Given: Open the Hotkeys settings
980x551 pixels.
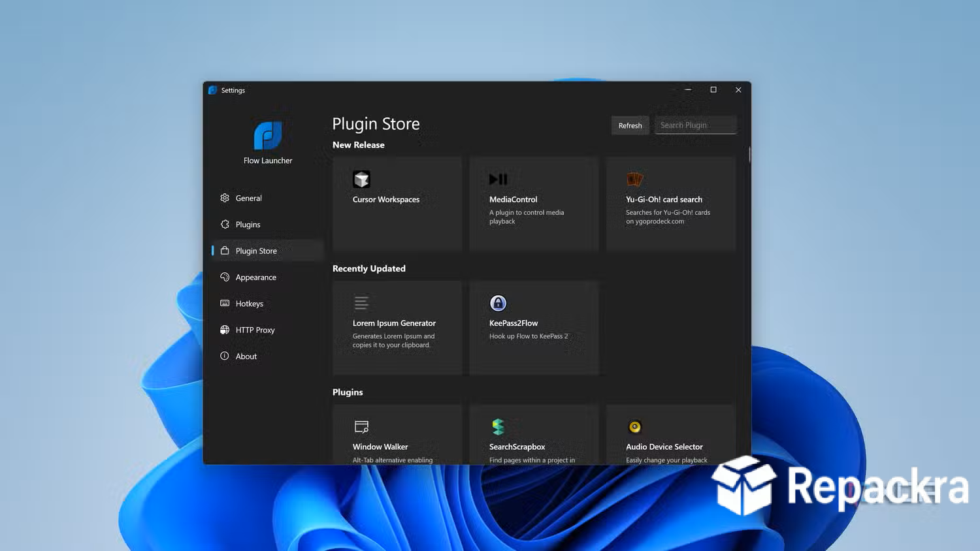Looking at the screenshot, I should coord(267,304).
